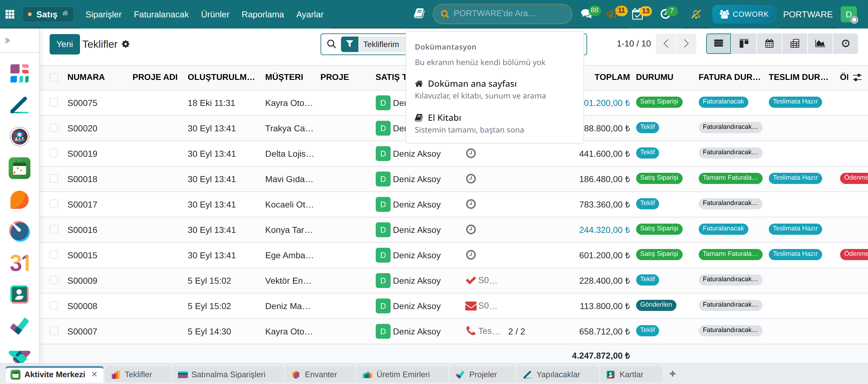Screen dimensions: 868x384
Task: Open the Teklifler gear actions menu
Action: pos(126,44)
